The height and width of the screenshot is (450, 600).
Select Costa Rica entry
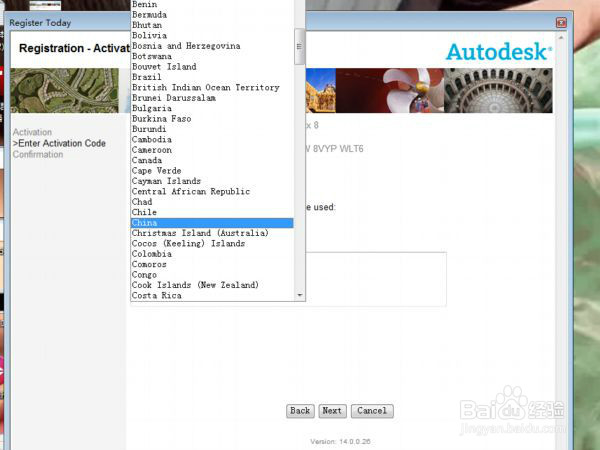212,295
